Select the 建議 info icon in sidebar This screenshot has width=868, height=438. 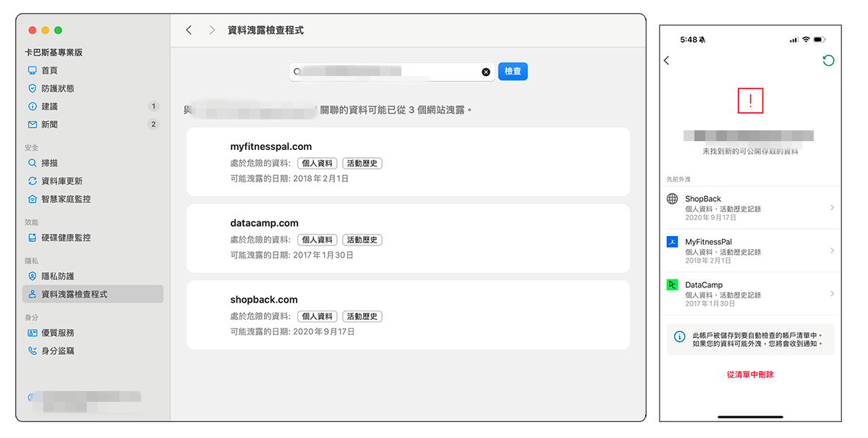32,106
